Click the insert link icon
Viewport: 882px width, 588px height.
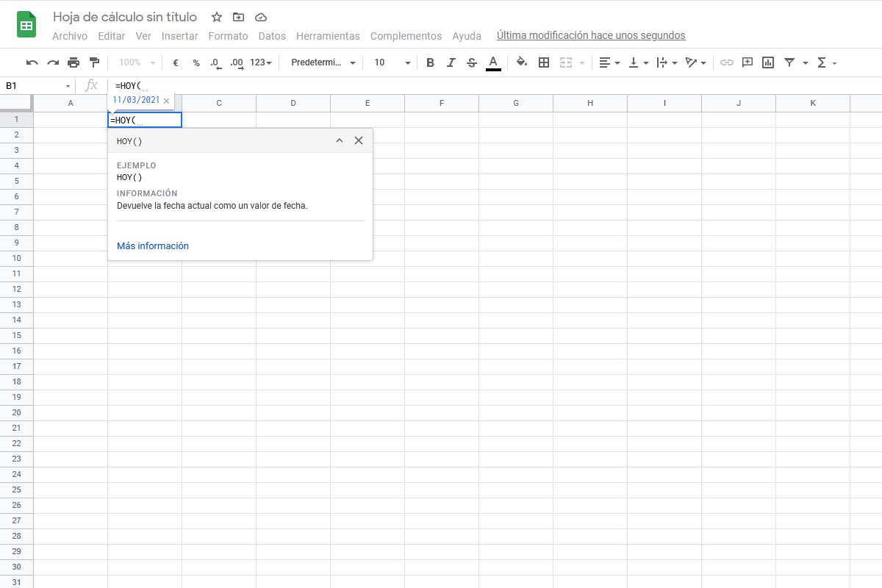pos(726,62)
